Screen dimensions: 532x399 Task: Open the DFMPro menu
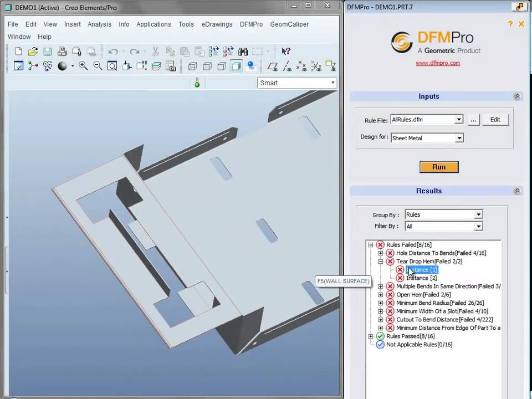251,24
